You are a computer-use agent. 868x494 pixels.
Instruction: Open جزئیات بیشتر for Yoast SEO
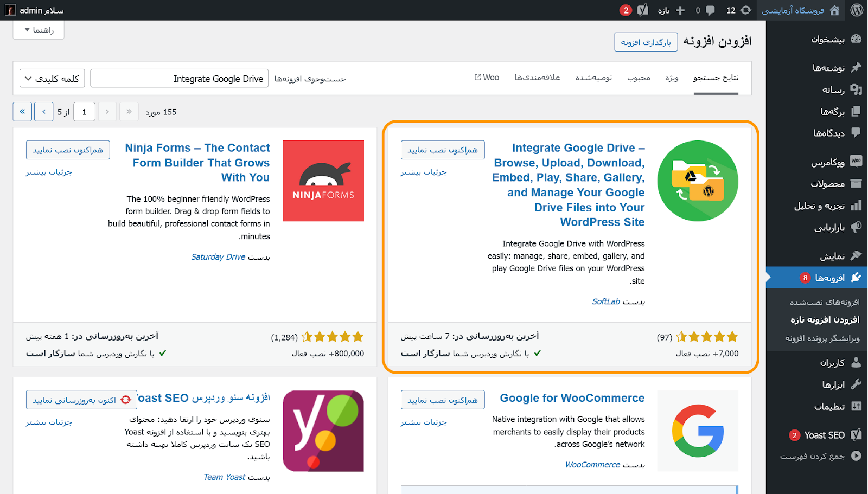click(x=49, y=422)
